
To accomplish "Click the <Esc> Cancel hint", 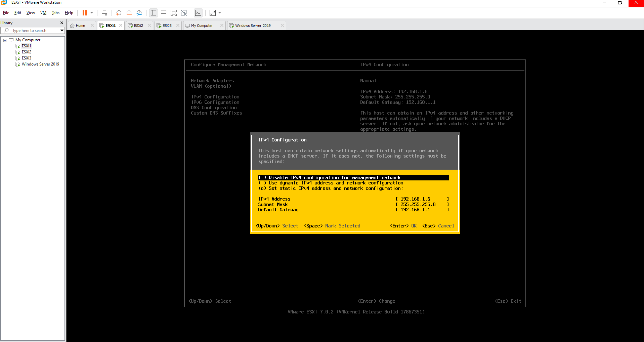I will coord(438,226).
